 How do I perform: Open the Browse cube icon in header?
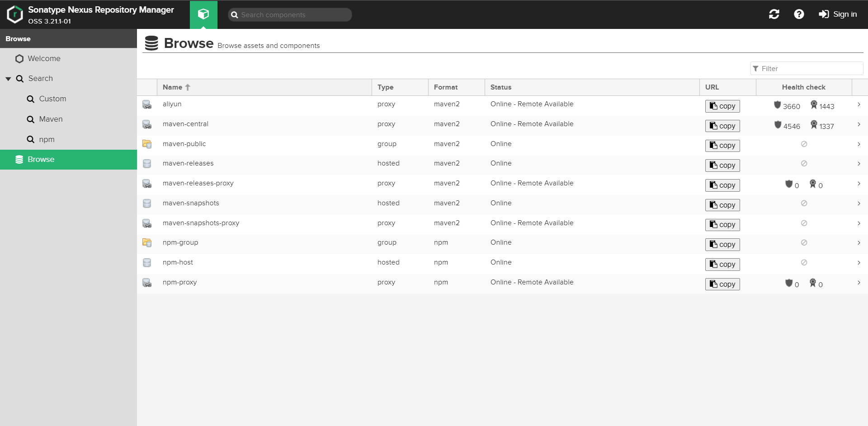(x=203, y=14)
